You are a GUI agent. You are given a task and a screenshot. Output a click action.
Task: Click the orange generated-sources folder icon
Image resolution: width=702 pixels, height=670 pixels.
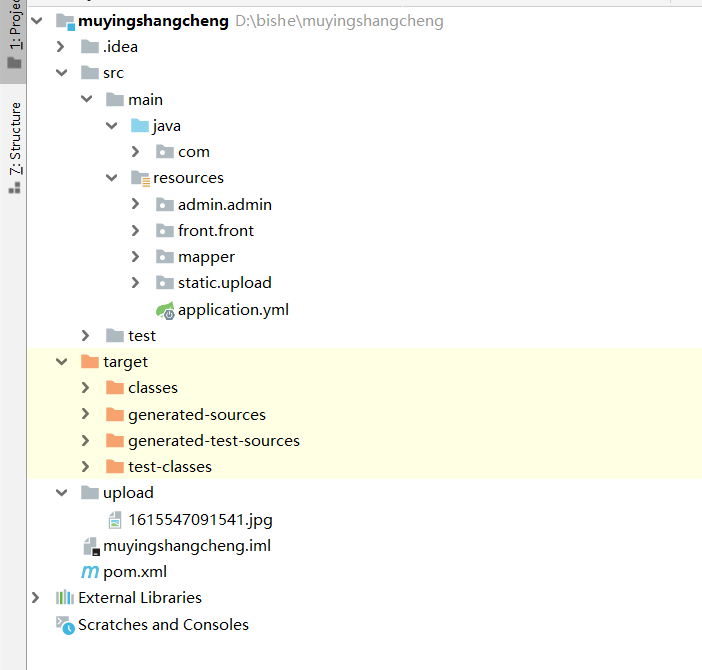(x=115, y=414)
